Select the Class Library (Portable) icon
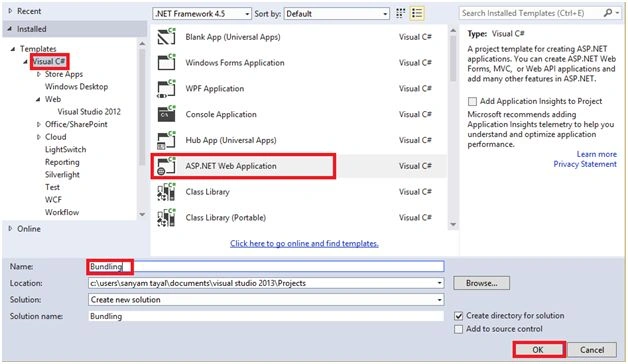This screenshot has width=628, height=364. 166,217
